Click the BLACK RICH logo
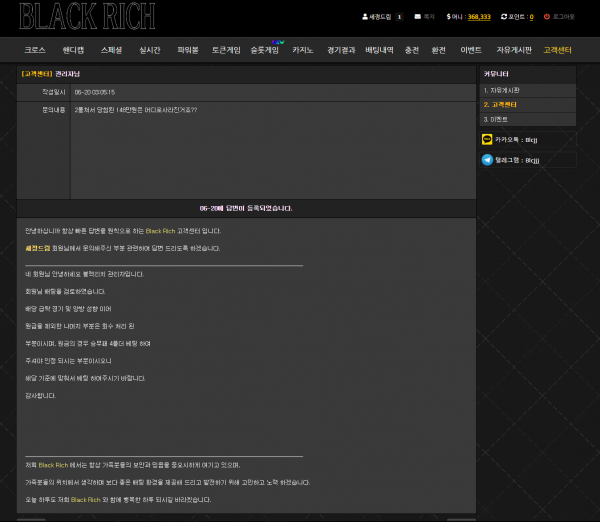The width and height of the screenshot is (600, 522). 87,16
